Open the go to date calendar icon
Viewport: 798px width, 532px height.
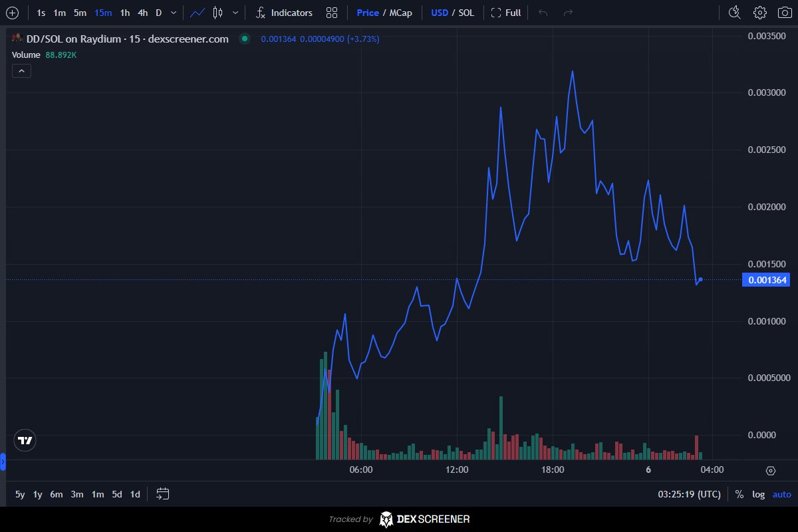163,493
